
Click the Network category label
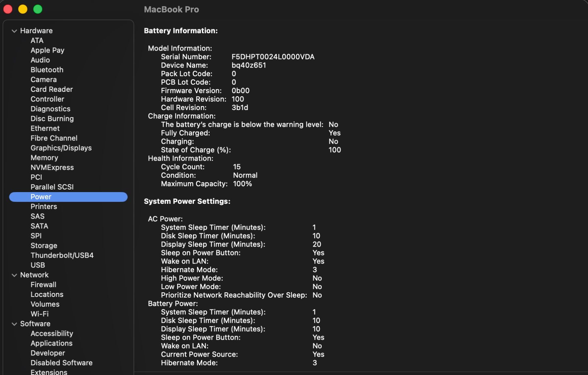(x=34, y=275)
